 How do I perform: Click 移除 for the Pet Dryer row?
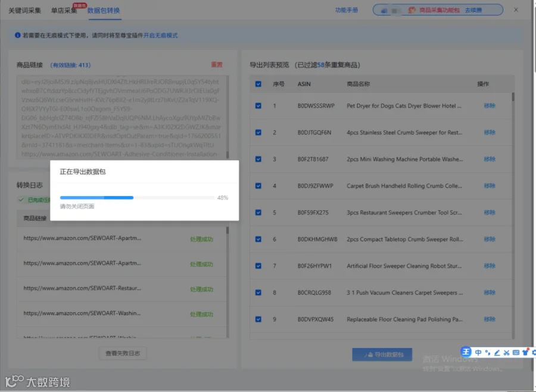coord(490,105)
